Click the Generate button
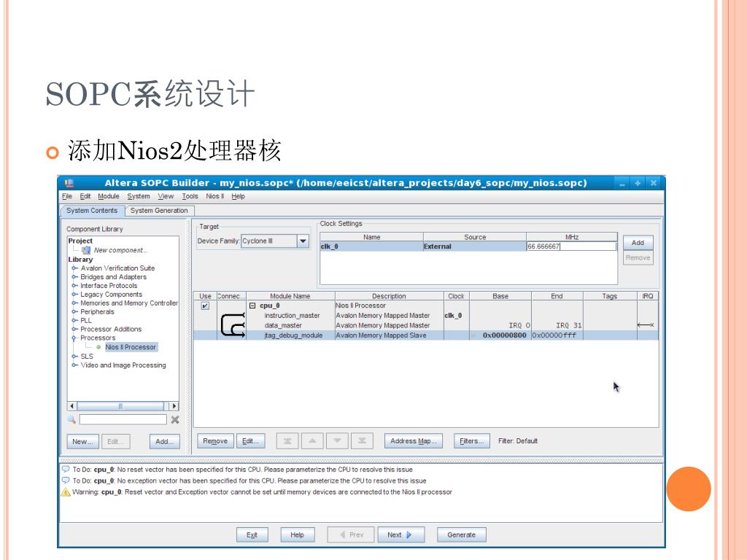The width and height of the screenshot is (747, 560). point(462,534)
